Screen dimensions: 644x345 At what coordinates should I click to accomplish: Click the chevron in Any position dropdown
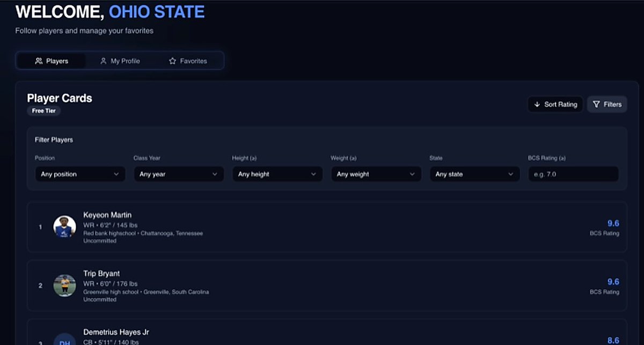(116, 174)
